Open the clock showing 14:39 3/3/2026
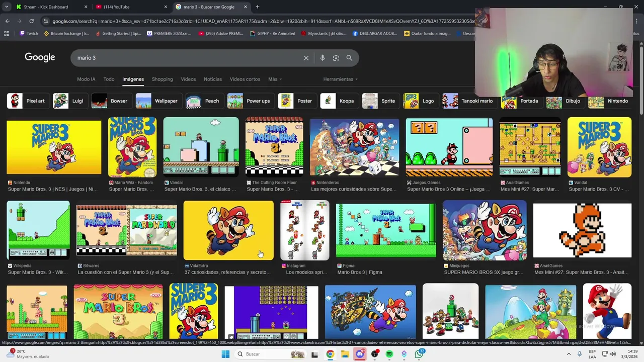Viewport: 644px width, 362px height. pos(630,354)
